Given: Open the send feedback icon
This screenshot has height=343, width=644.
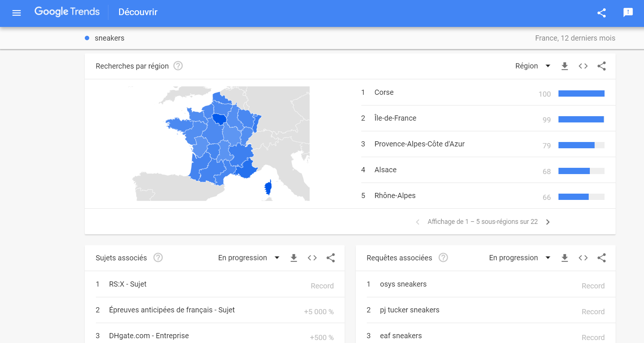Looking at the screenshot, I should click(628, 13).
